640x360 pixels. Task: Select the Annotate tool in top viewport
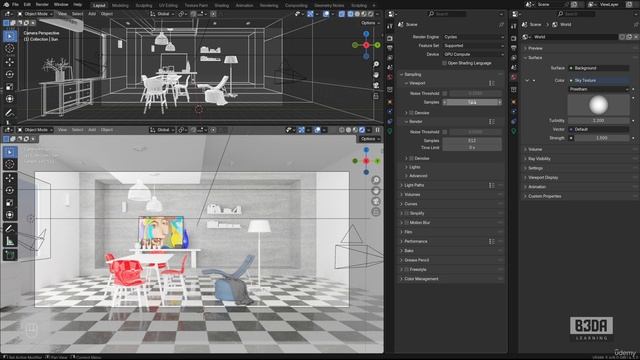(9, 112)
